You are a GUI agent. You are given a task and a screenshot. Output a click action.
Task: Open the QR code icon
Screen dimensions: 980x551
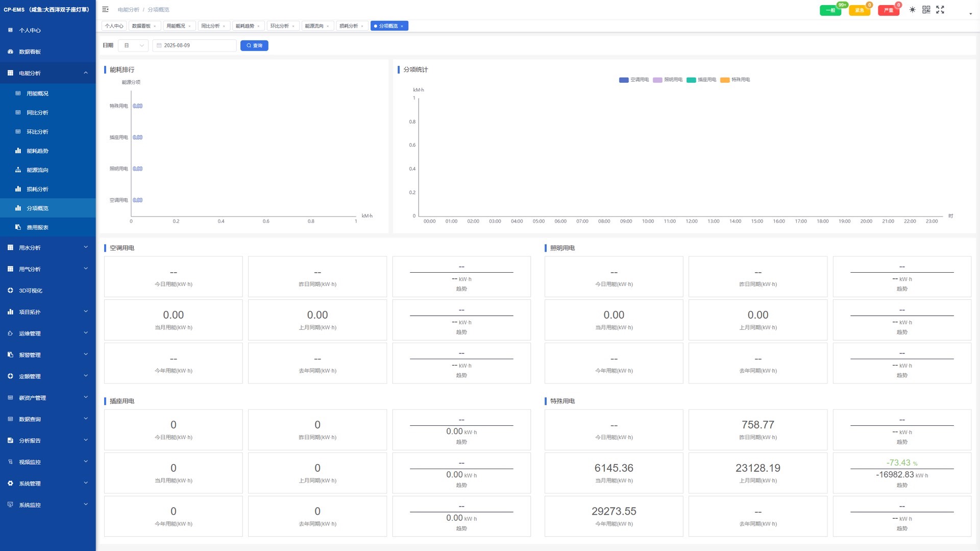pos(926,10)
